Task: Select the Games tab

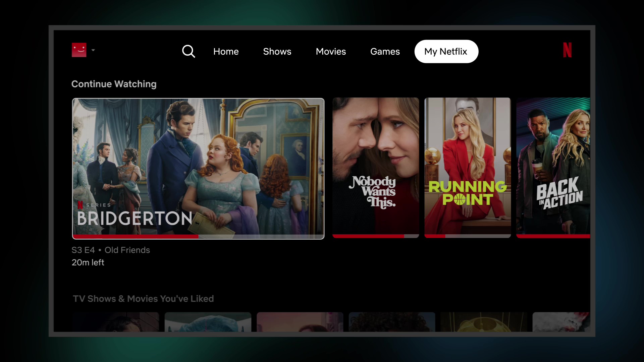Action: click(x=385, y=52)
